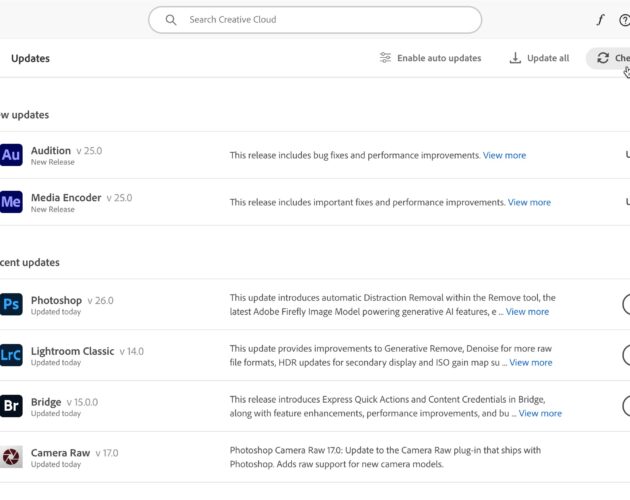
Task: Click the Lightroom Classic row's circular button
Action: point(626,355)
